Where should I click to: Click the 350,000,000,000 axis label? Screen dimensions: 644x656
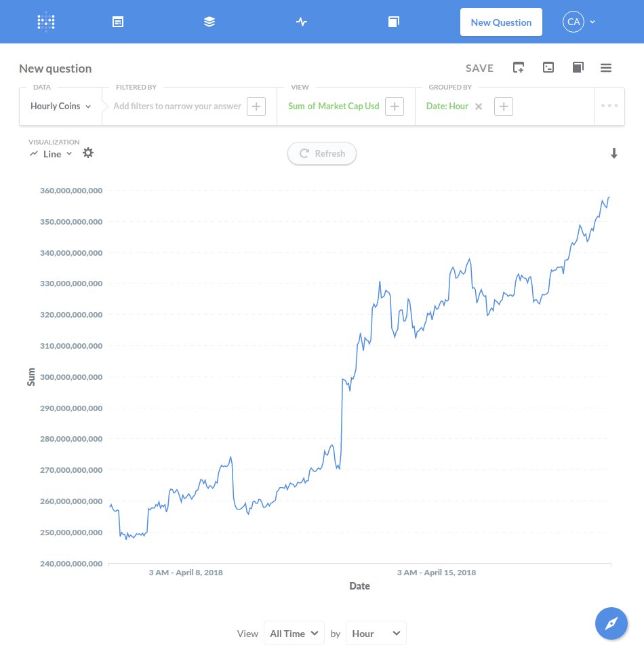[x=71, y=222]
